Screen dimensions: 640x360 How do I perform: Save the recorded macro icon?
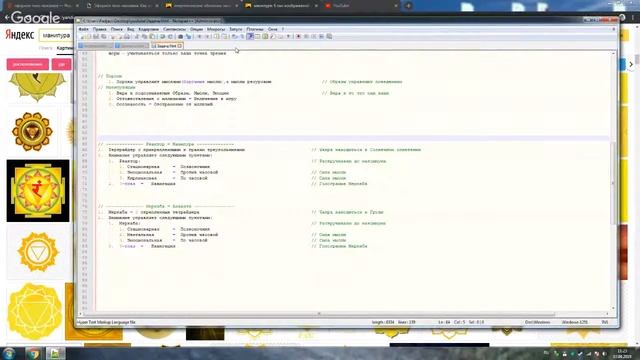[329, 37]
